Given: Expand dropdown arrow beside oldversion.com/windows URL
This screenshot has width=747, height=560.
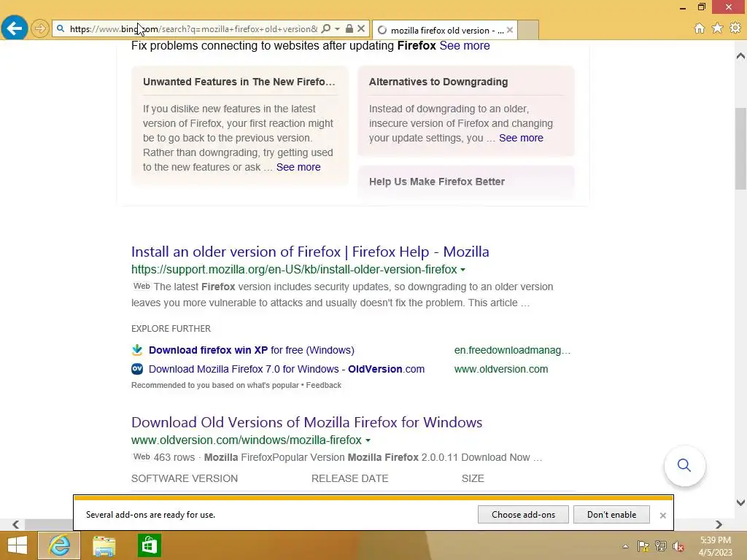Looking at the screenshot, I should 368,440.
